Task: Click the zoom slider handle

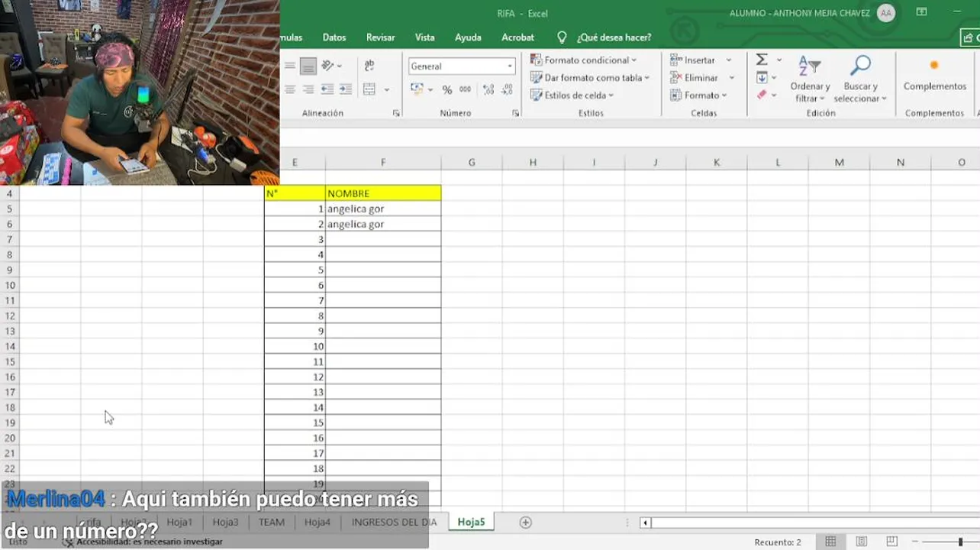Action: [960, 542]
